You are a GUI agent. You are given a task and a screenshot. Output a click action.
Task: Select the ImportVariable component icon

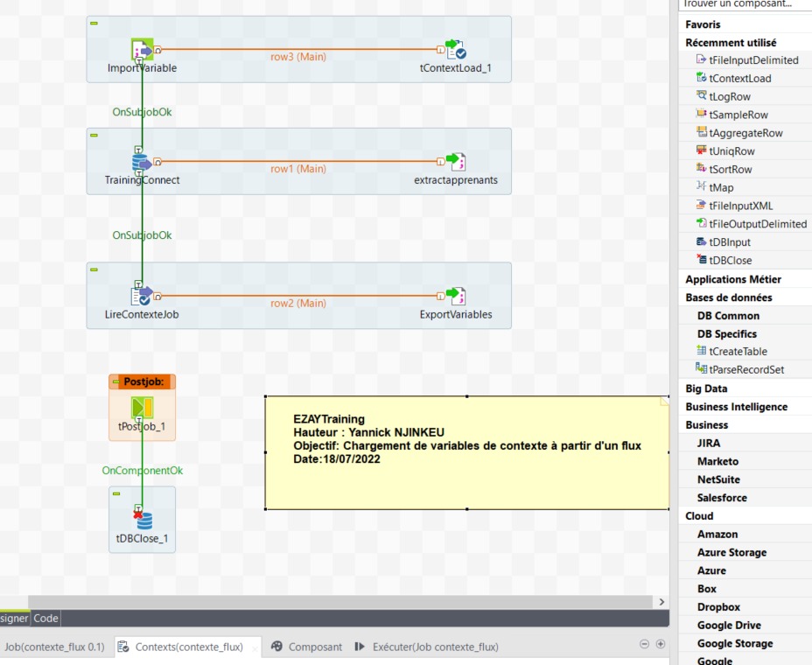[142, 50]
